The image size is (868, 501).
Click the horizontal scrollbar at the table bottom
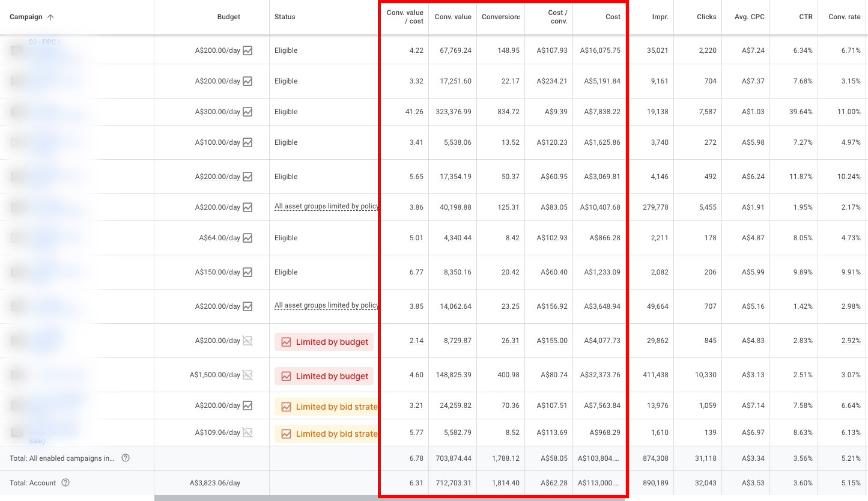coord(389,498)
